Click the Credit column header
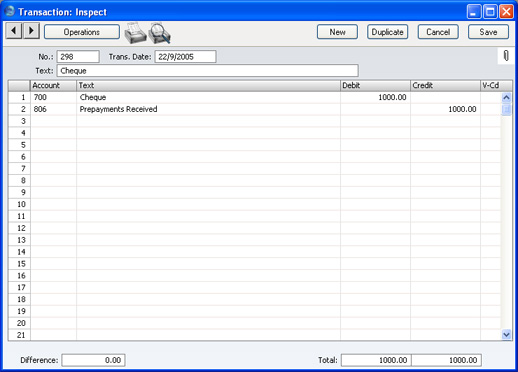This screenshot has width=518, height=372. point(445,85)
